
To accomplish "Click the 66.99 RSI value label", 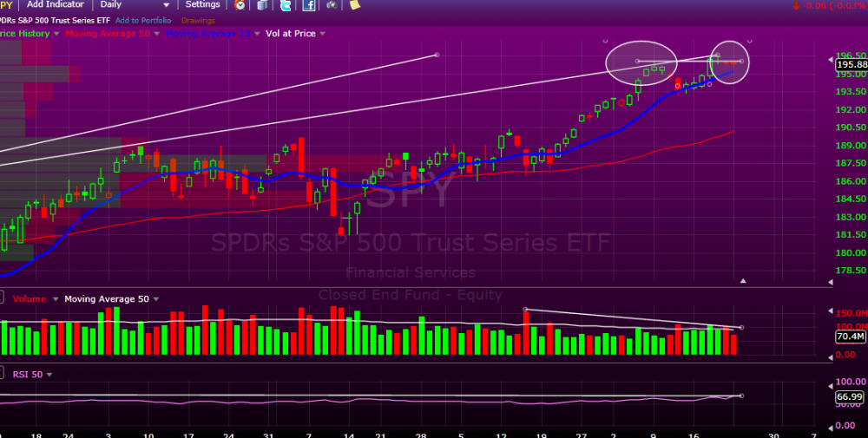I will [x=851, y=396].
